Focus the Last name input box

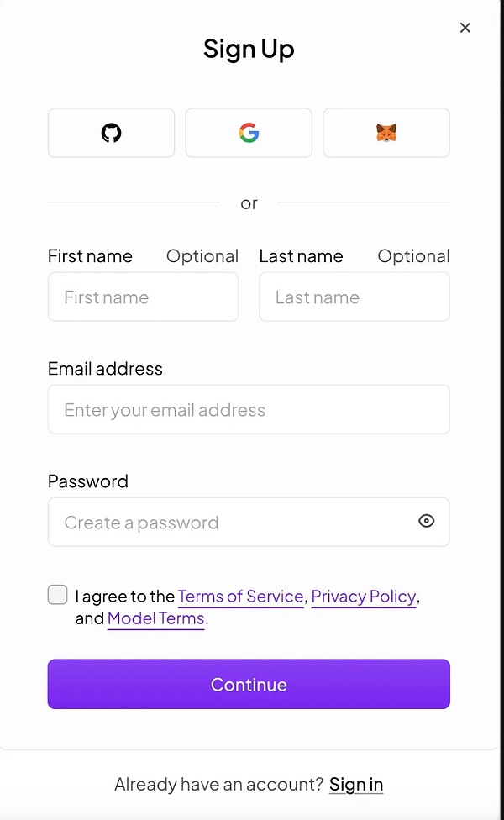pos(354,297)
